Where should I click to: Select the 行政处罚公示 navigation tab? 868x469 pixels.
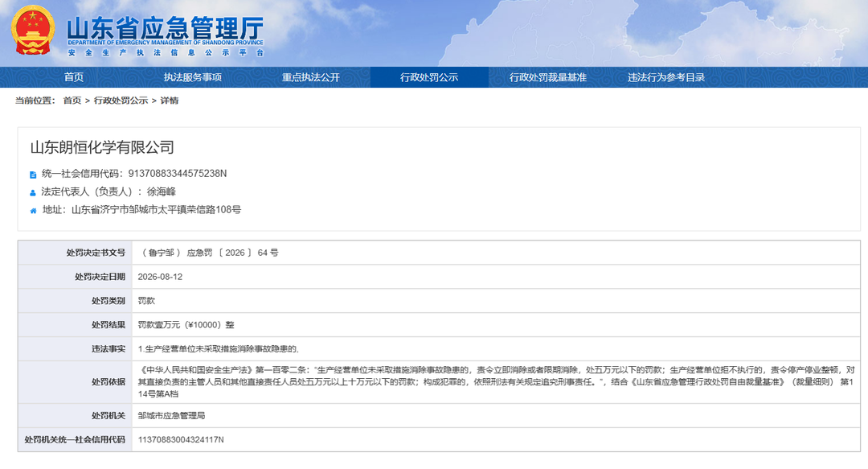coord(429,77)
